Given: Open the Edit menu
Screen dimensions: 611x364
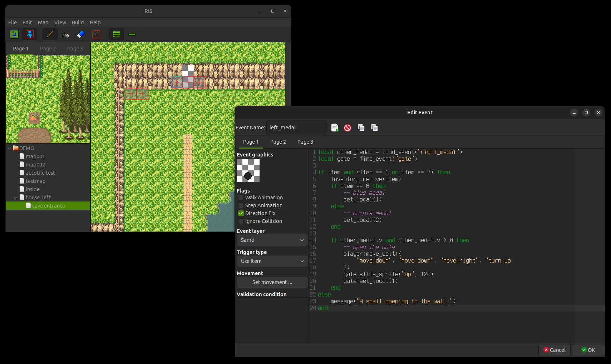Looking at the screenshot, I should (27, 22).
